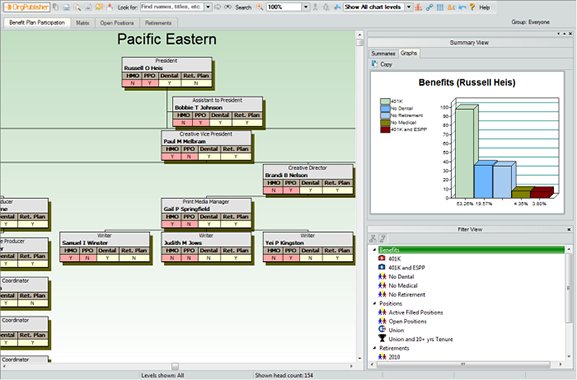This screenshot has width=577, height=380.
Task: Select the Graphs tab in Summary View
Action: pyautogui.click(x=409, y=53)
